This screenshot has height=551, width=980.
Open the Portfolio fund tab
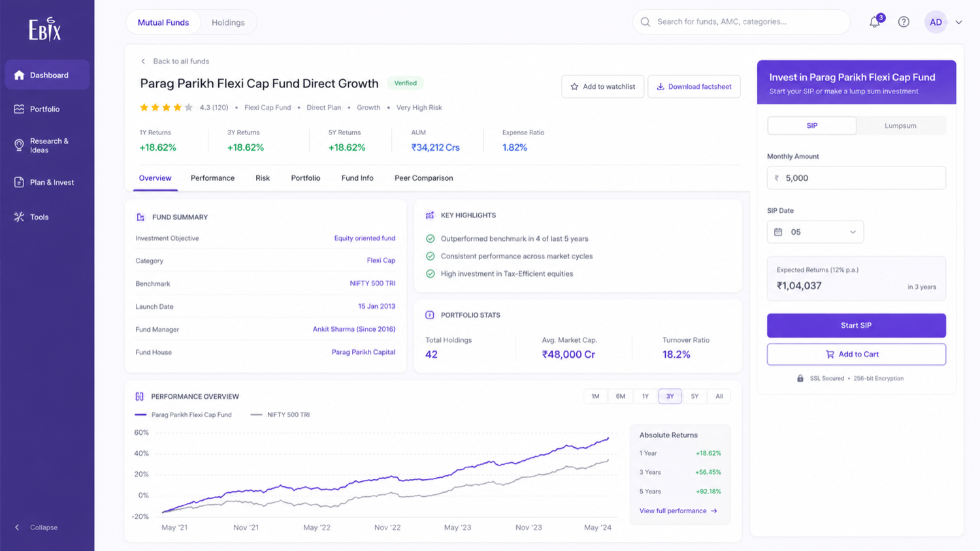click(x=306, y=178)
